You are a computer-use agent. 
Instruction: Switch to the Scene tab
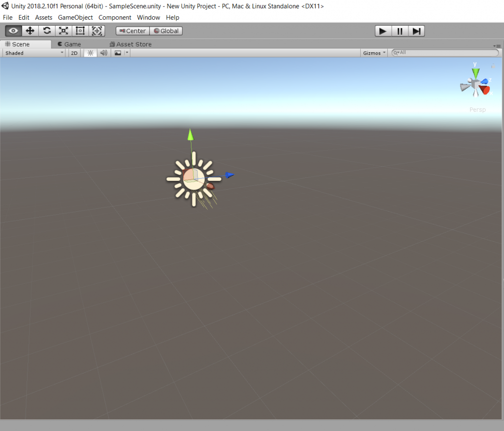coord(26,44)
